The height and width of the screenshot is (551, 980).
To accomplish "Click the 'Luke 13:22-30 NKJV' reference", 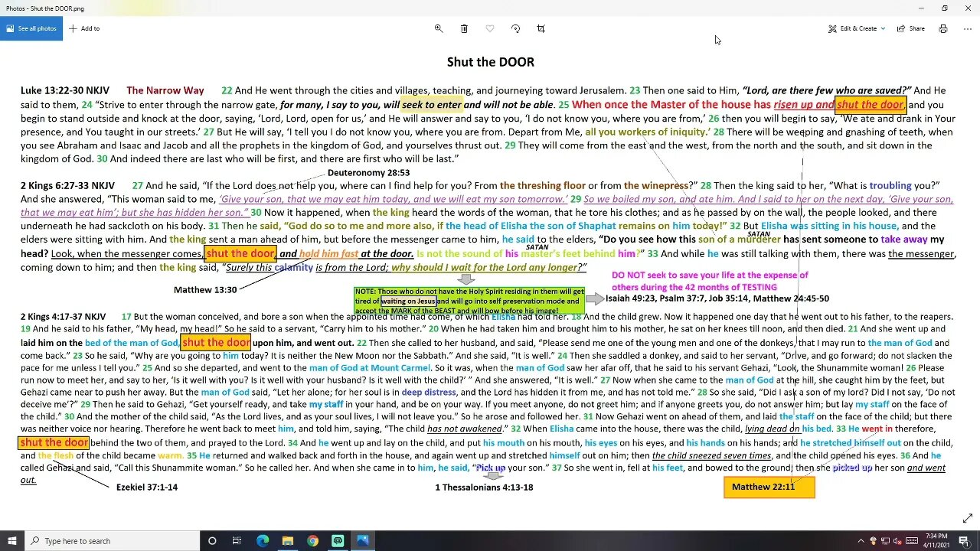I will (x=65, y=90).
